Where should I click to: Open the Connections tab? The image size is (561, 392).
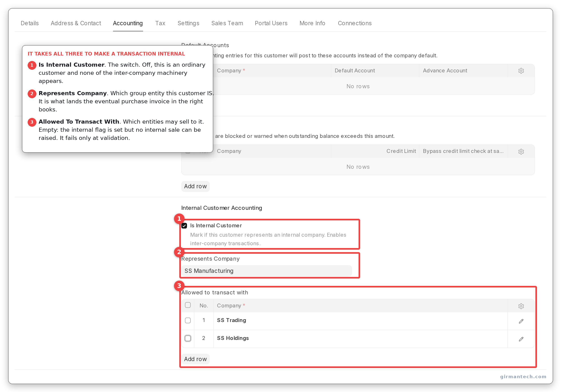pyautogui.click(x=355, y=23)
